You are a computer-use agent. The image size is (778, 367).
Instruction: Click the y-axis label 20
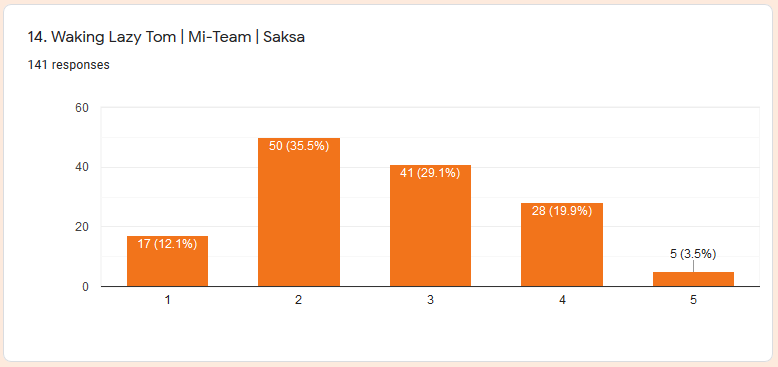tap(83, 227)
